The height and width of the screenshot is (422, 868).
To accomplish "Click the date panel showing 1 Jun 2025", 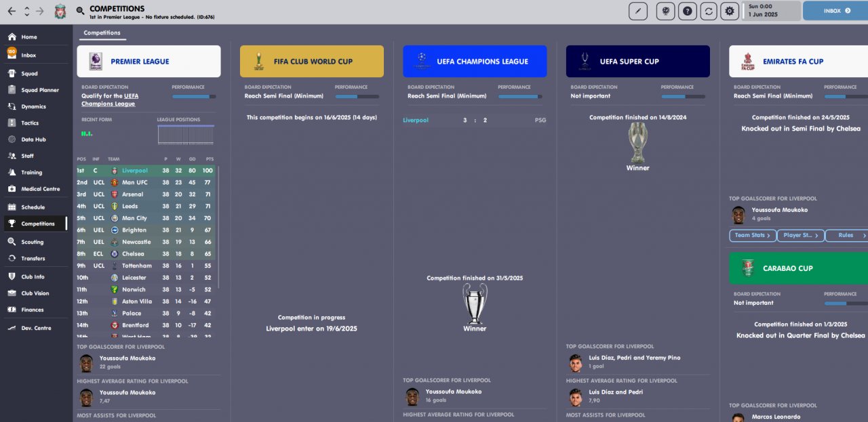I will pos(772,11).
